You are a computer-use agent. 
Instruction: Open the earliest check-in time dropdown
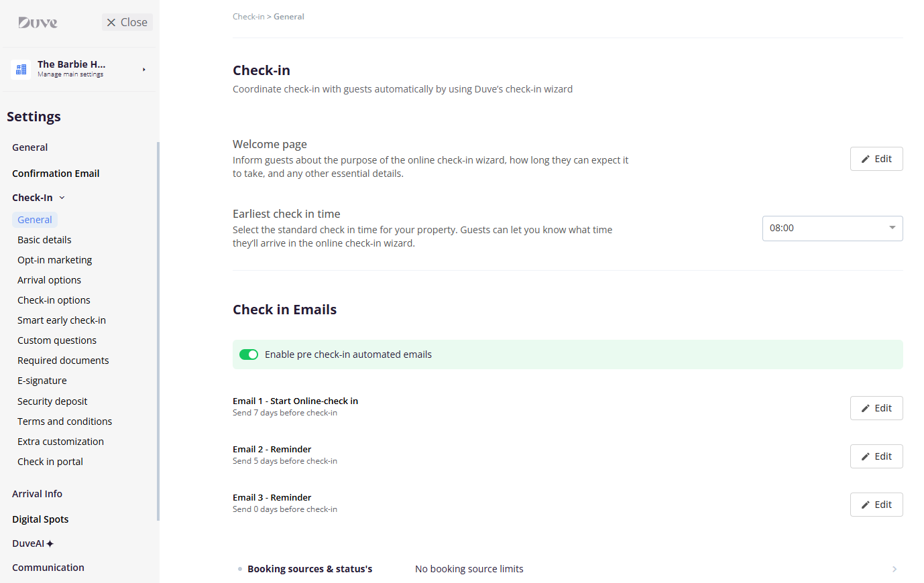832,229
